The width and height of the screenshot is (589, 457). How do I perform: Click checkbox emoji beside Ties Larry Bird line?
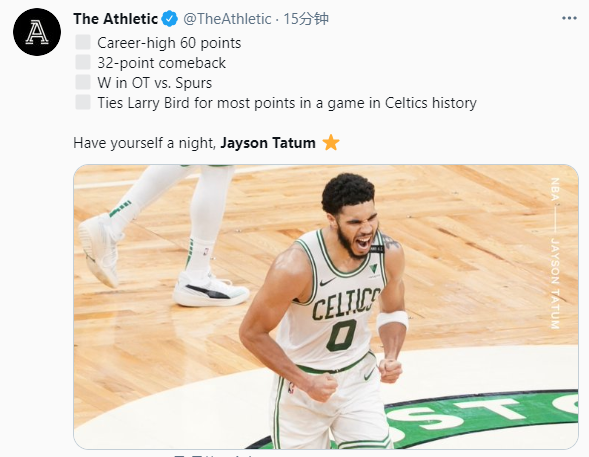tap(83, 102)
